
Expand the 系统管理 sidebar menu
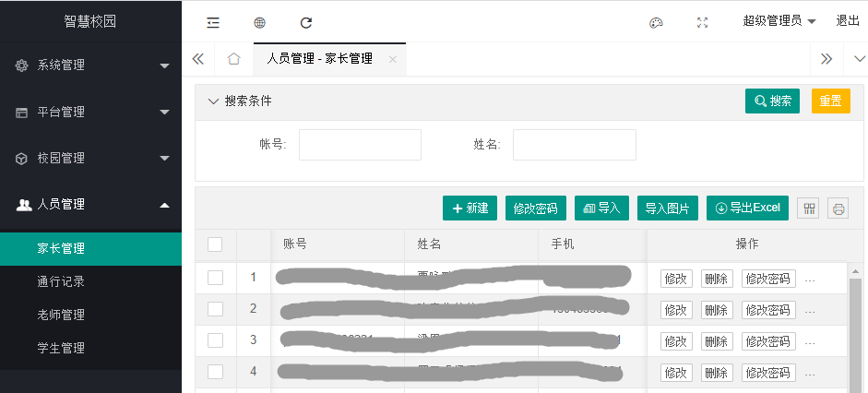tap(90, 65)
